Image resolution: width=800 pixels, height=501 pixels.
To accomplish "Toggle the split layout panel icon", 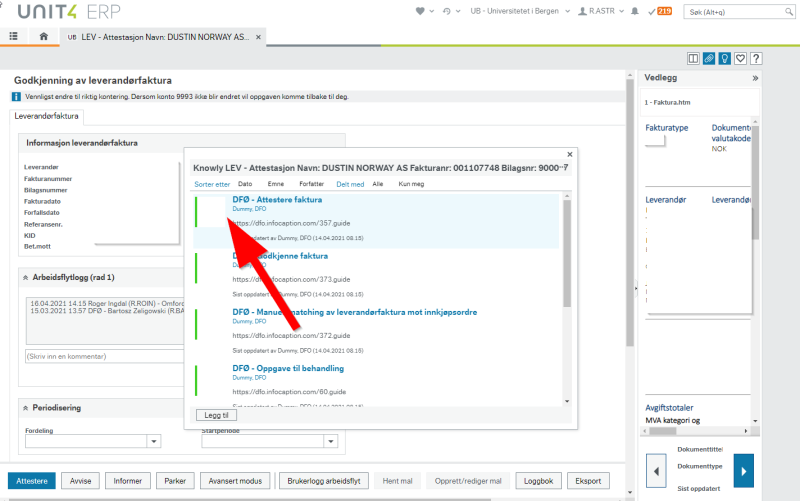I will point(693,59).
